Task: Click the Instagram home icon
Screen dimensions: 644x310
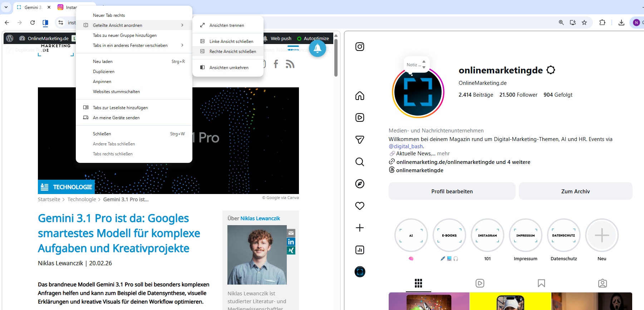Action: click(x=360, y=96)
